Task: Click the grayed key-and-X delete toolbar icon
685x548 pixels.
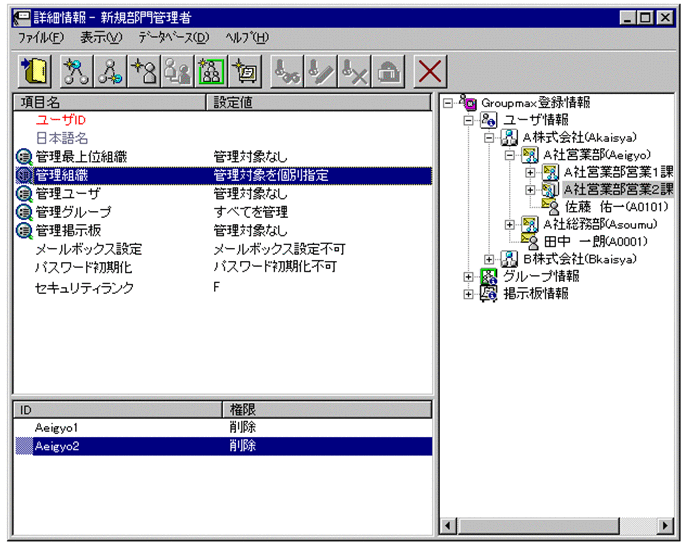Action: [x=355, y=71]
